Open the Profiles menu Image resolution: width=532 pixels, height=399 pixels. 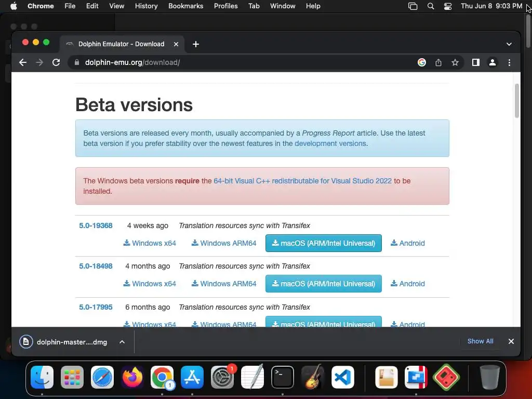pyautogui.click(x=225, y=6)
